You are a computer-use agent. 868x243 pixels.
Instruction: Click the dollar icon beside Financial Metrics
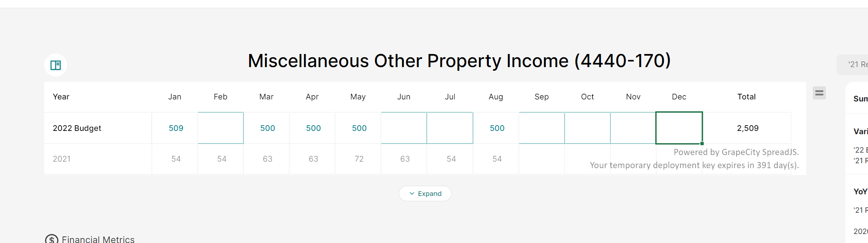[x=52, y=239]
